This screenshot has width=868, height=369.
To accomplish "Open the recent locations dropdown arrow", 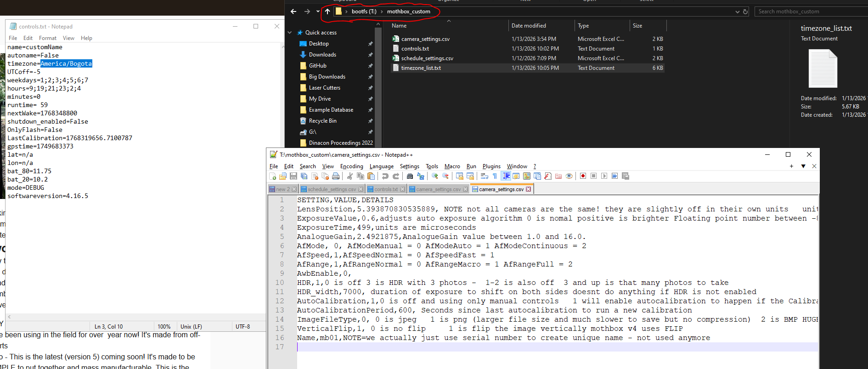I will 318,11.
